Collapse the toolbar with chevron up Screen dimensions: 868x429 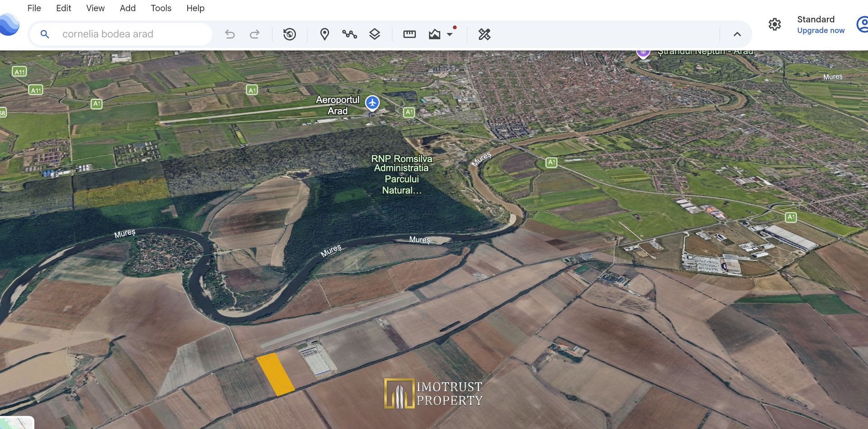point(737,34)
